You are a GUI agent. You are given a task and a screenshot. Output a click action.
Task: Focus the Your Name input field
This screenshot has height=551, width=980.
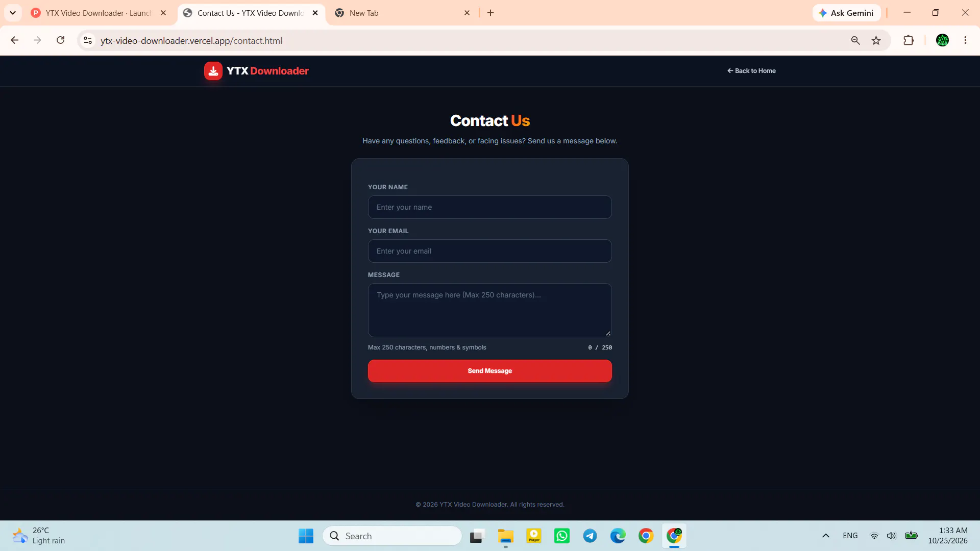[x=489, y=207]
